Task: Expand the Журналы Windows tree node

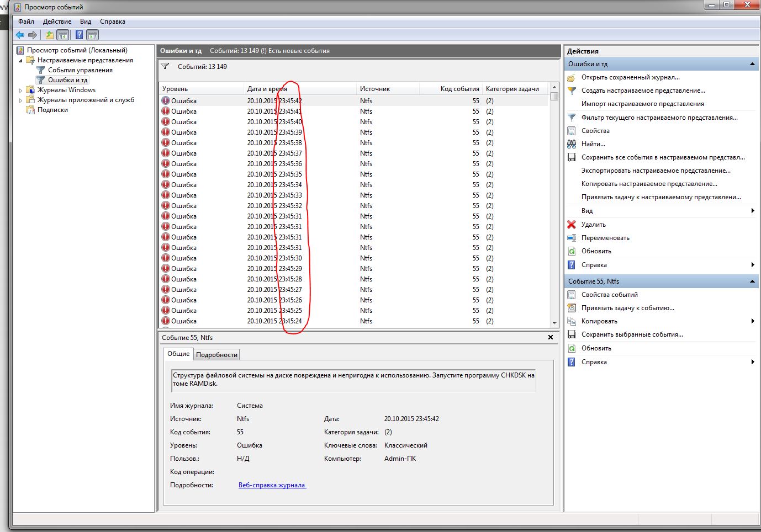Action: pos(21,91)
